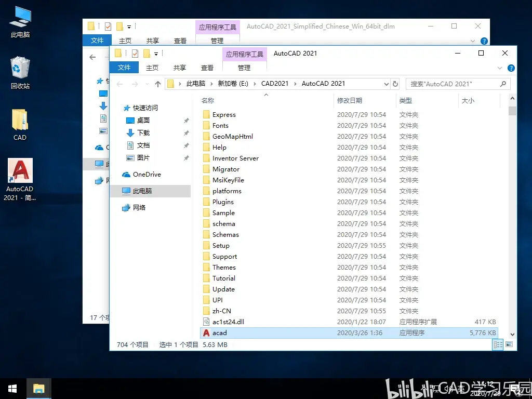Click Properties icon in rear dlm window toolbar
Screen dimensions: 532x399
point(108,26)
